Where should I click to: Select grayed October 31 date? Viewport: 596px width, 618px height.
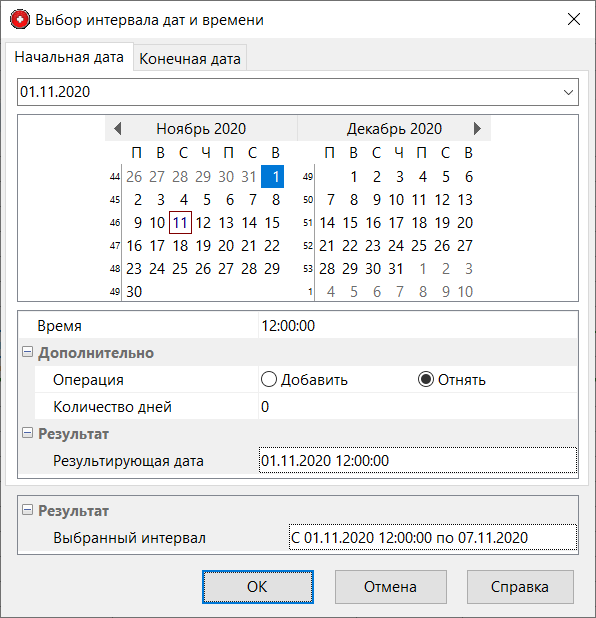tap(249, 177)
